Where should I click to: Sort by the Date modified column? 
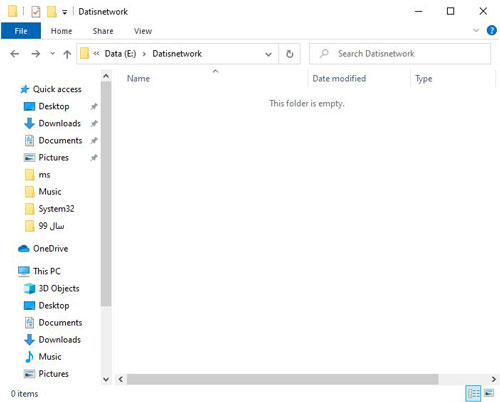[339, 79]
